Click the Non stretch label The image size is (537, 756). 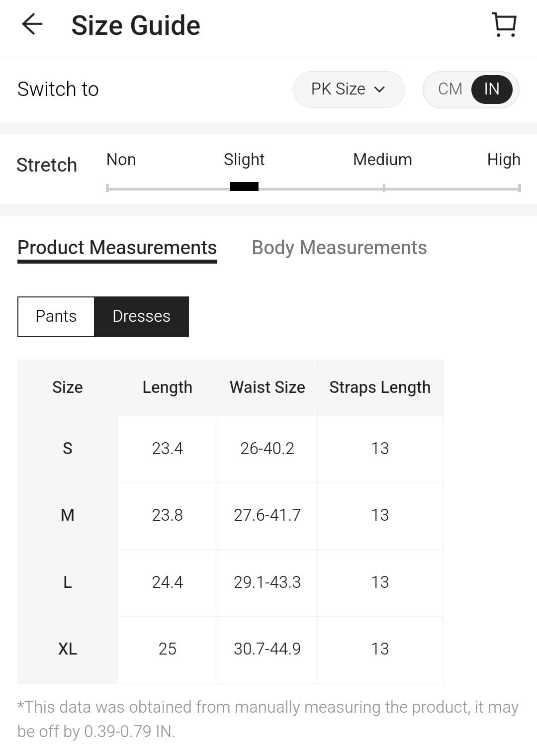click(x=121, y=160)
